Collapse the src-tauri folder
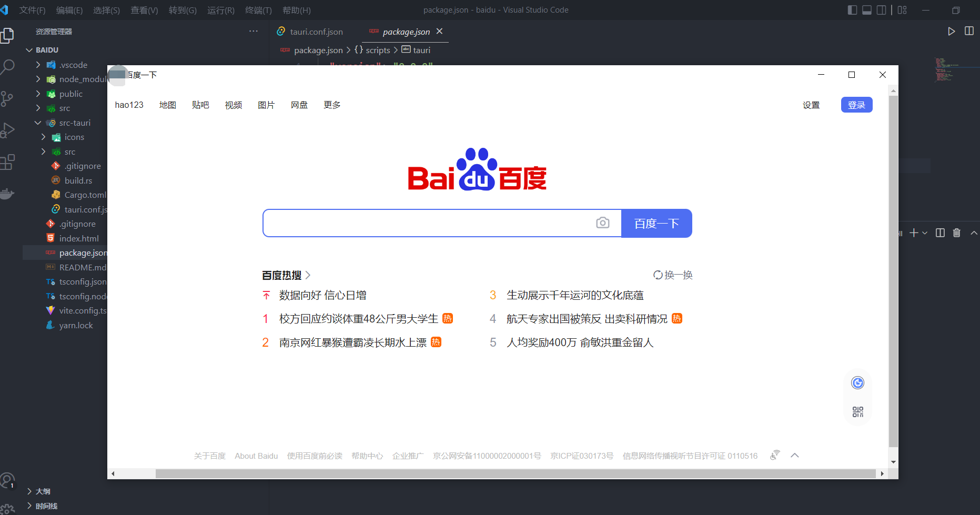This screenshot has height=515, width=980. click(x=37, y=123)
